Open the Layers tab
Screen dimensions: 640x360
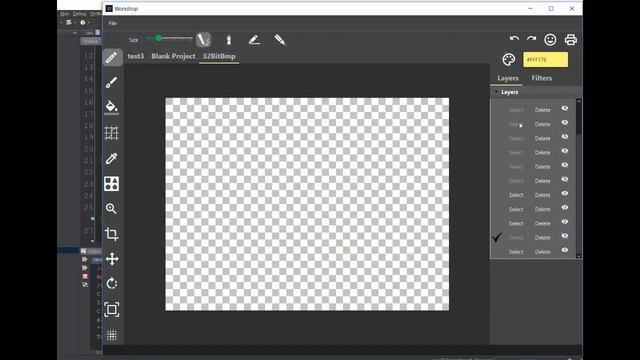coord(508,78)
